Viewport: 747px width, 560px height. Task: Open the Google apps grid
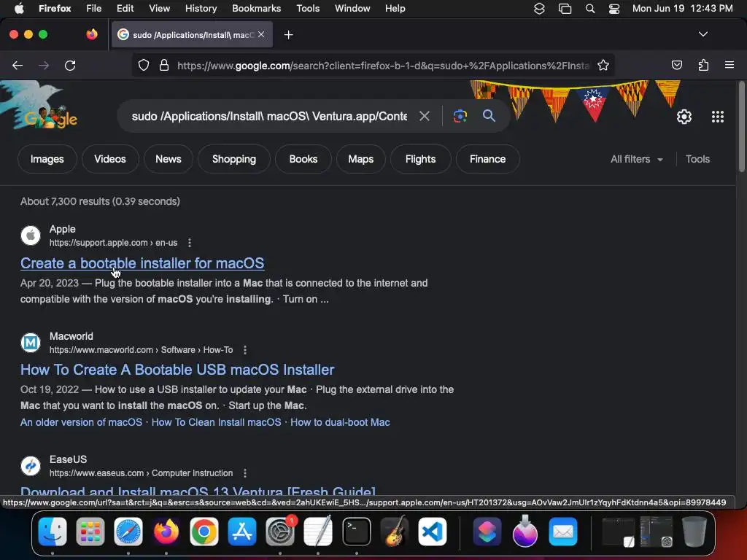tap(718, 116)
